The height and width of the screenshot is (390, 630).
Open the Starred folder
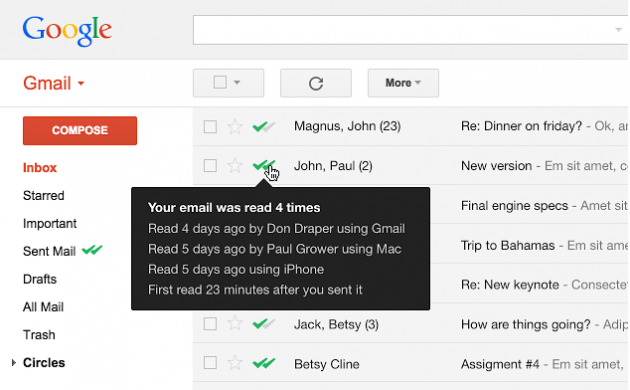[x=43, y=196]
